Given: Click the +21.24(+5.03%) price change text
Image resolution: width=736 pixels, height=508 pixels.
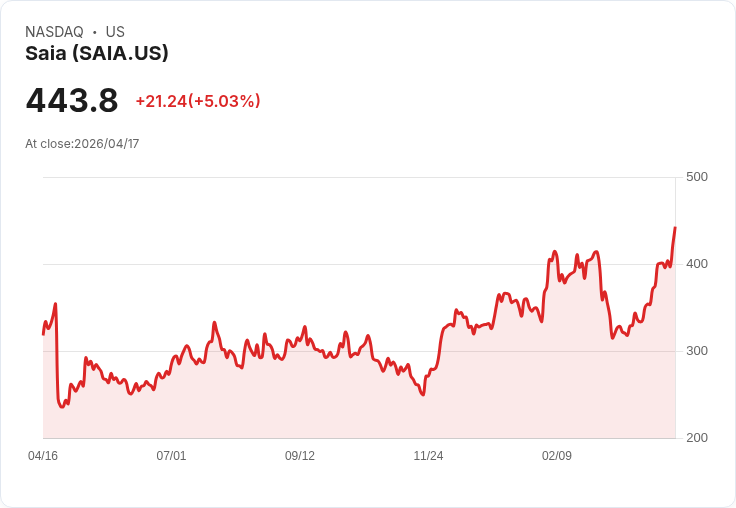Looking at the screenshot, I should coord(198,101).
